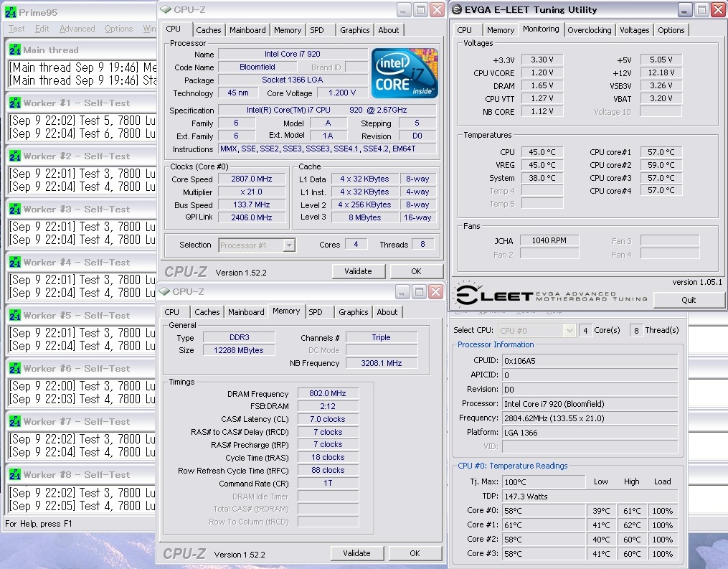Click the Frequency field showing 2804.62MHz
This screenshot has height=569, width=728.
coord(590,418)
